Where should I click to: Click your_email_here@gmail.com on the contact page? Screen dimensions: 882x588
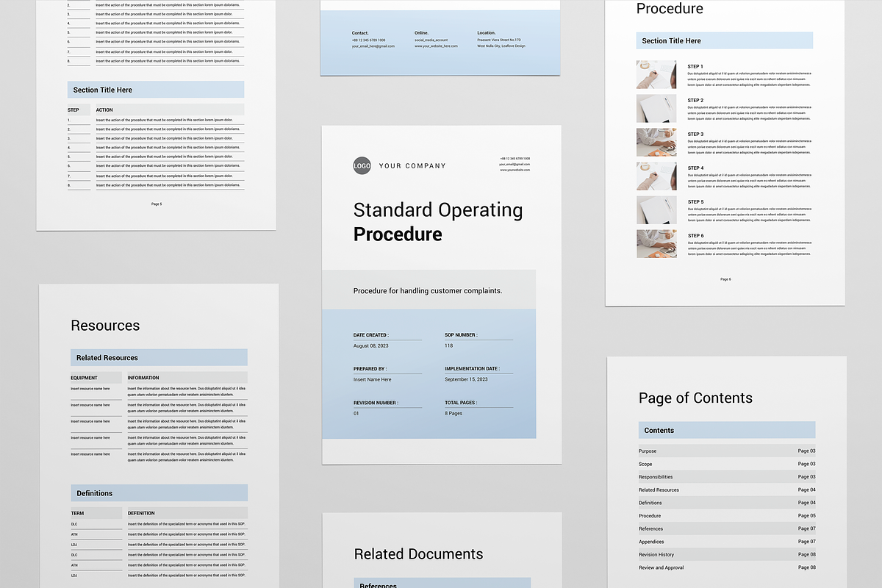[x=373, y=46]
